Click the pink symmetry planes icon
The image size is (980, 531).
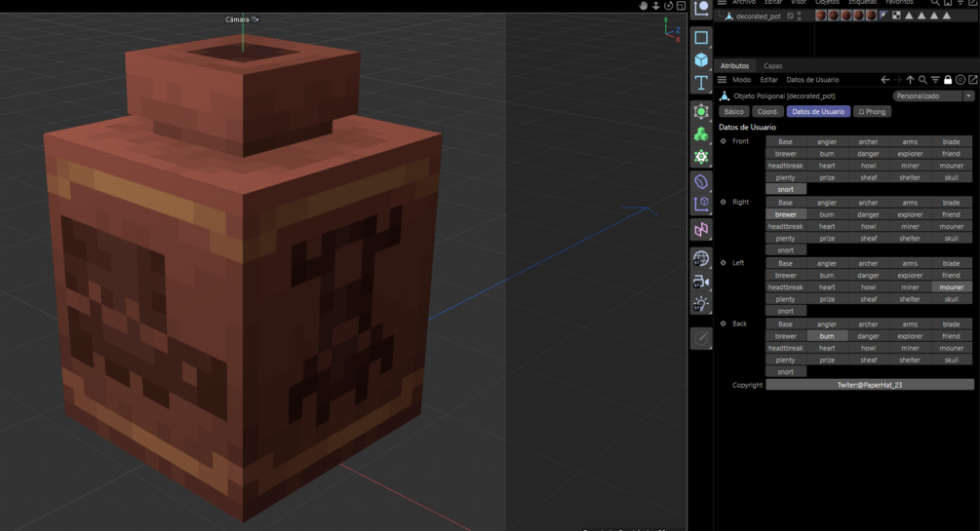tap(700, 230)
